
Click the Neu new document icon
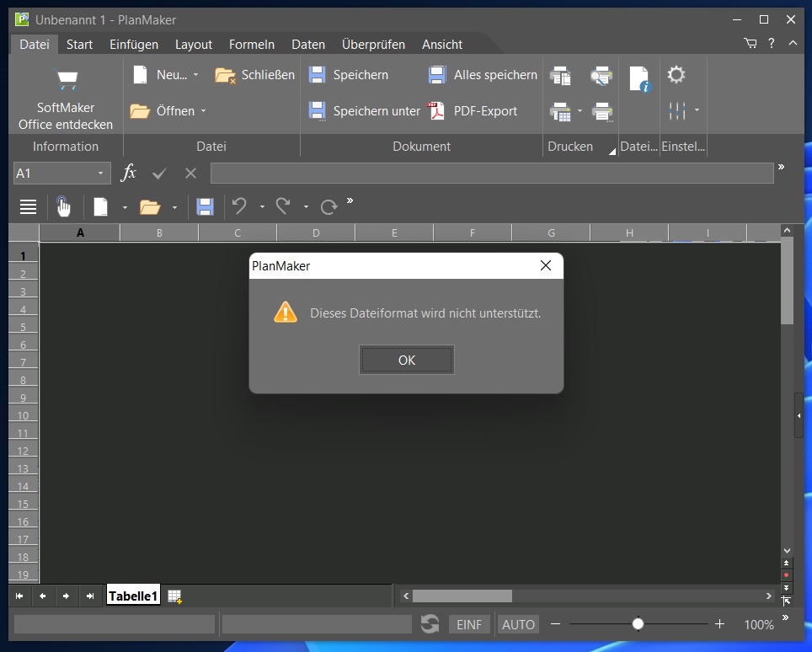tap(140, 75)
